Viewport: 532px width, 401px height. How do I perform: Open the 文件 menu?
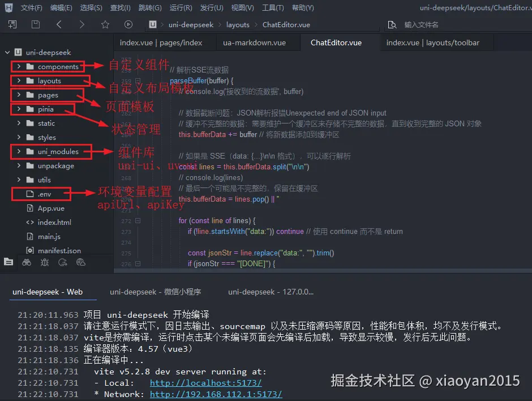click(31, 7)
